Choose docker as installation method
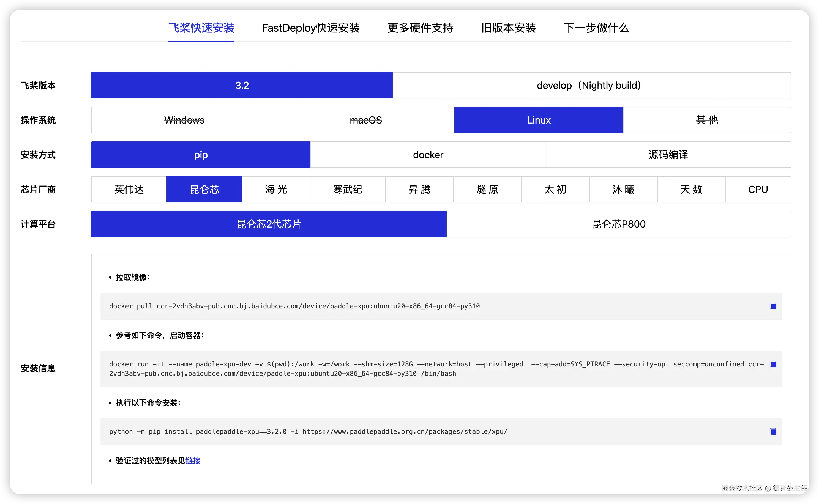Screen dimensions: 819x504 [x=428, y=155]
